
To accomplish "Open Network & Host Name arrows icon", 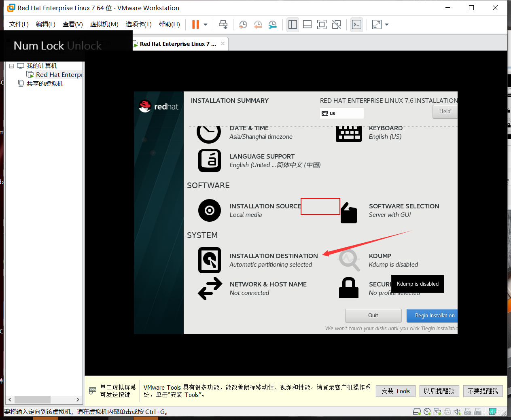I will (210, 288).
